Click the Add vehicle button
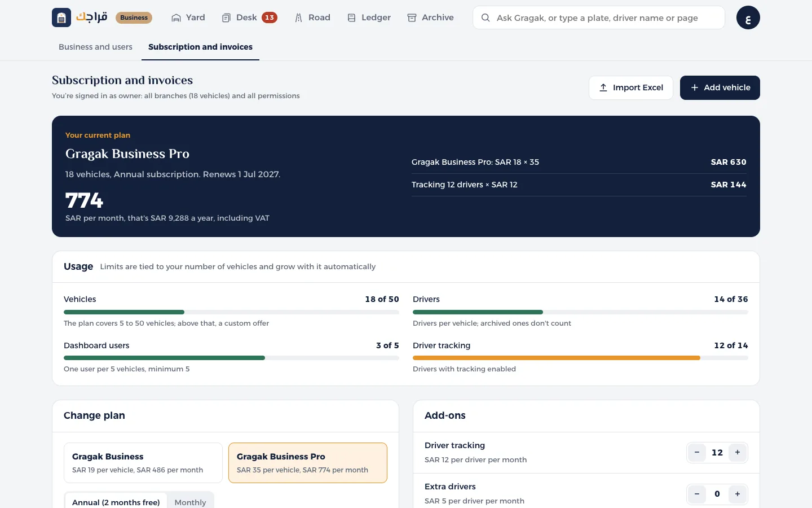 pyautogui.click(x=720, y=87)
